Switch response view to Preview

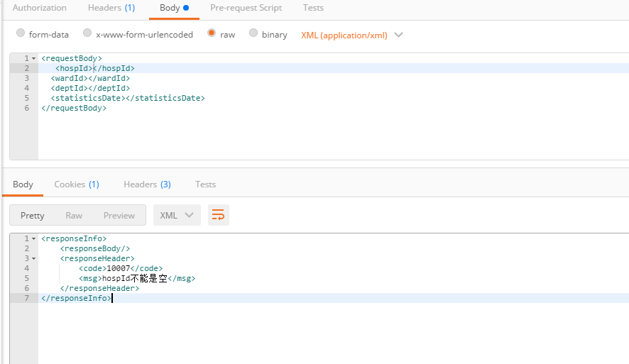click(x=119, y=215)
